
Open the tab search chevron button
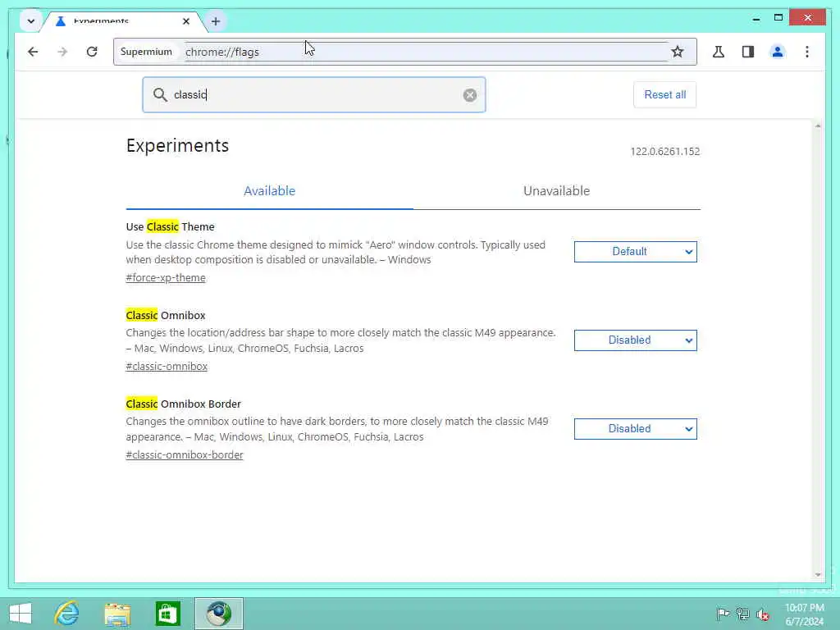[x=30, y=21]
